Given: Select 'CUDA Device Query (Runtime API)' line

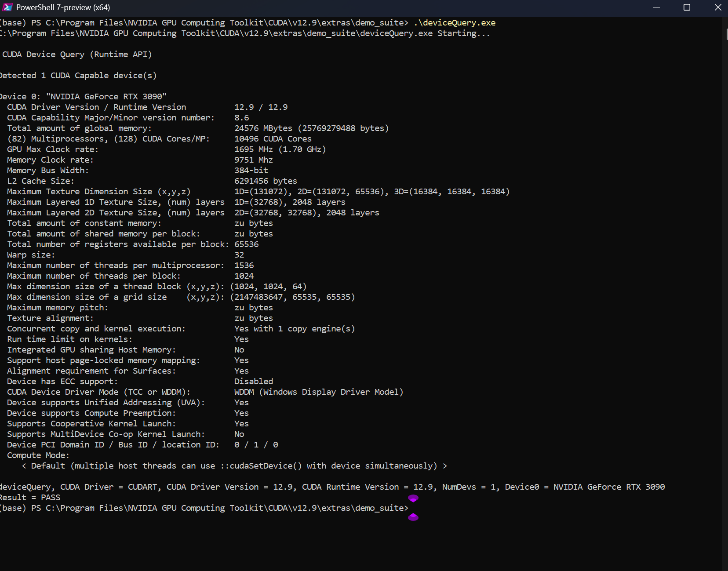Looking at the screenshot, I should (77, 55).
